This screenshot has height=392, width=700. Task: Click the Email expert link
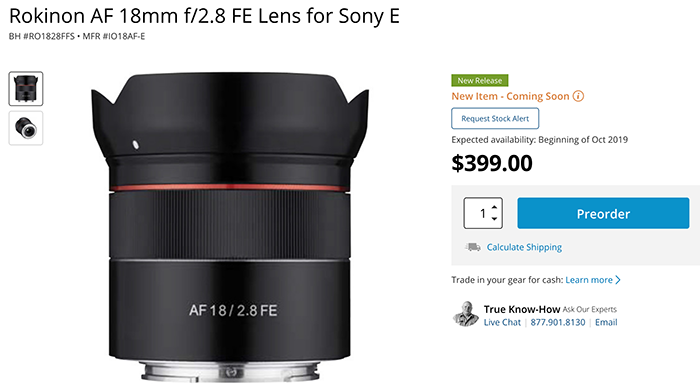coord(606,322)
